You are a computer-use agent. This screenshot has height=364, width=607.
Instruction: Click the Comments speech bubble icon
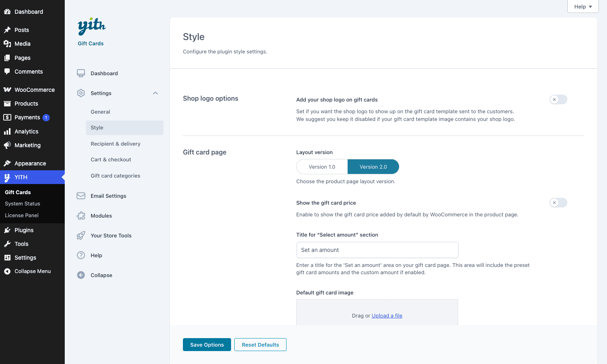pyautogui.click(x=7, y=72)
